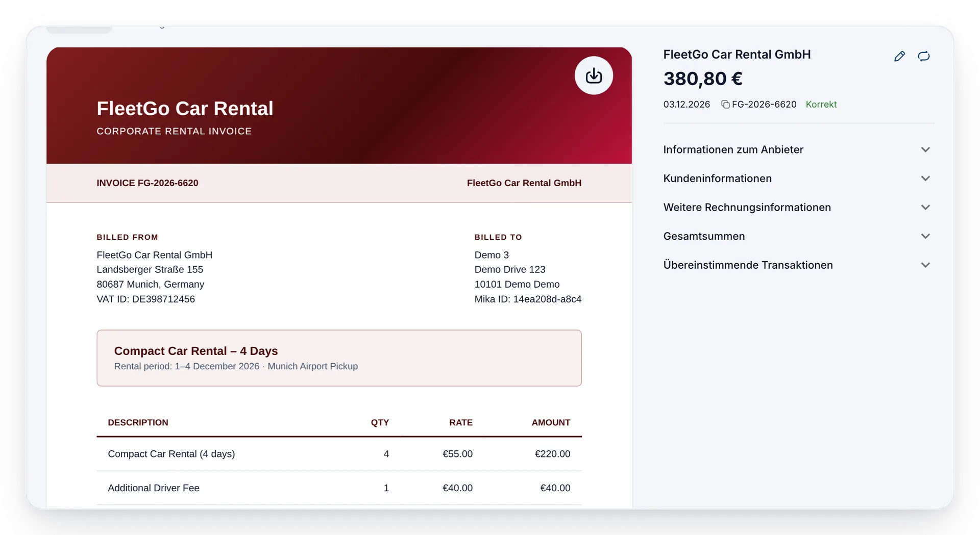Click sidebar title FleetGo Car Rental GmbH

(737, 55)
